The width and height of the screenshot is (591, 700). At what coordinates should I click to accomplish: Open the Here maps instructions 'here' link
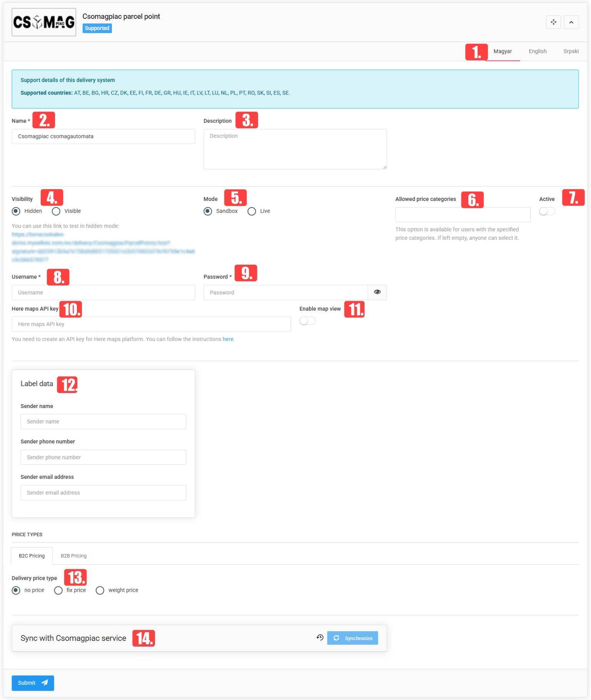click(x=228, y=339)
